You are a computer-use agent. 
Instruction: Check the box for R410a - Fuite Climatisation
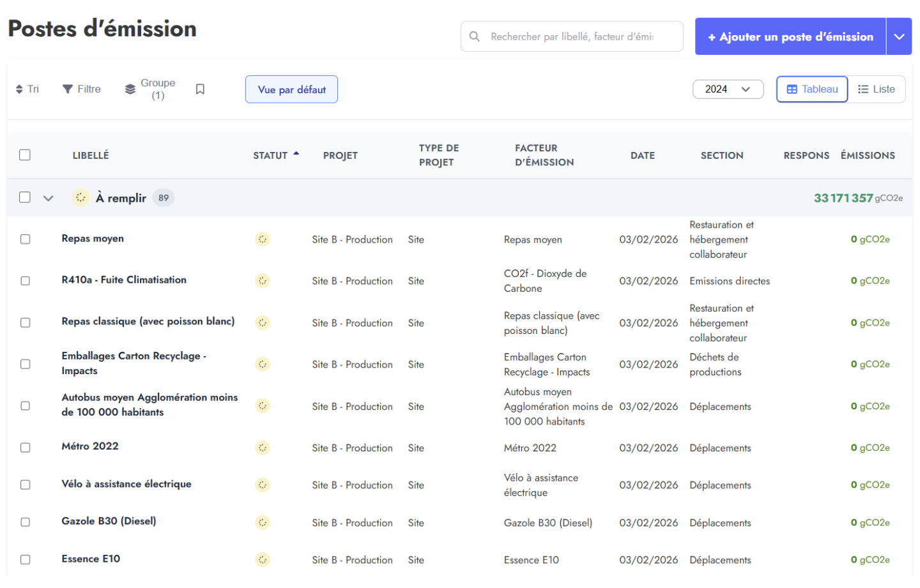(26, 281)
